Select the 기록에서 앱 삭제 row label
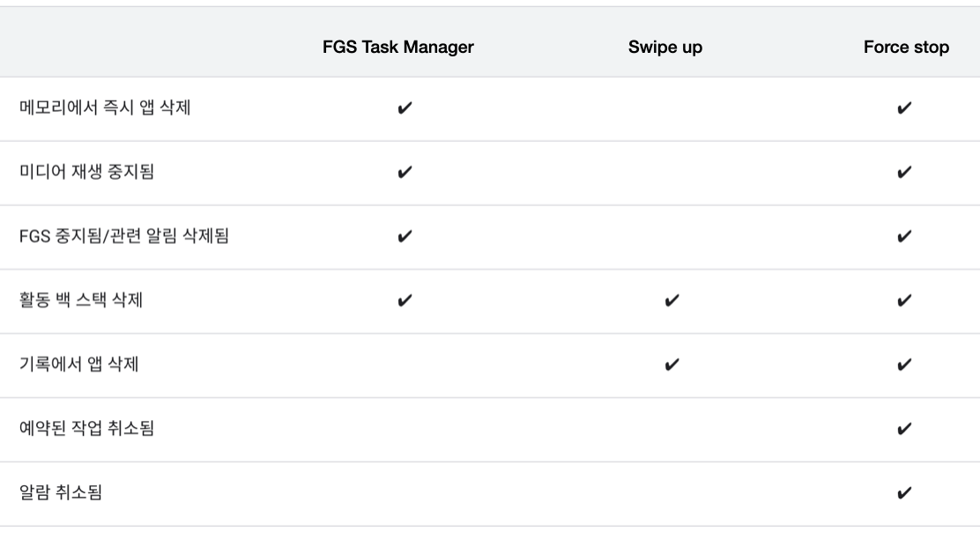Viewport: 980px width, 539px height. [79, 364]
